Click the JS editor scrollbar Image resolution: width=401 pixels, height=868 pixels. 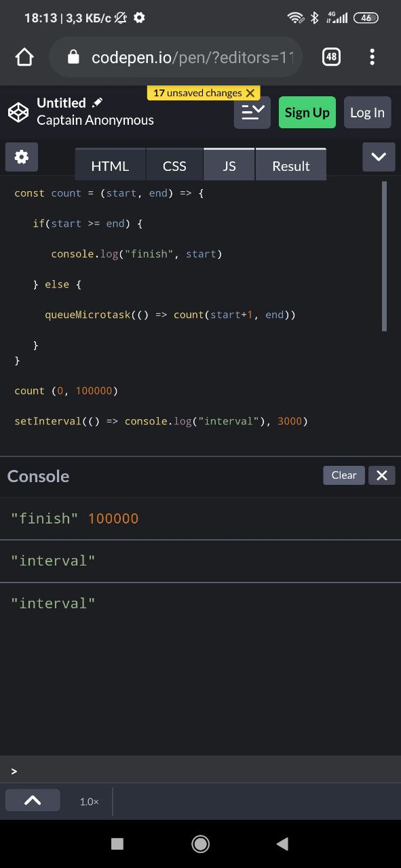tap(385, 256)
